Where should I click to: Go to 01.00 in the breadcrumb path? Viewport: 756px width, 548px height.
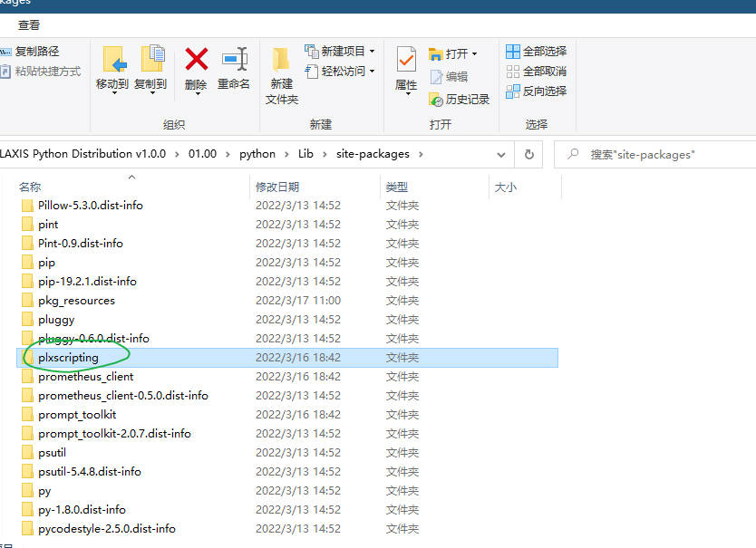[x=202, y=154]
